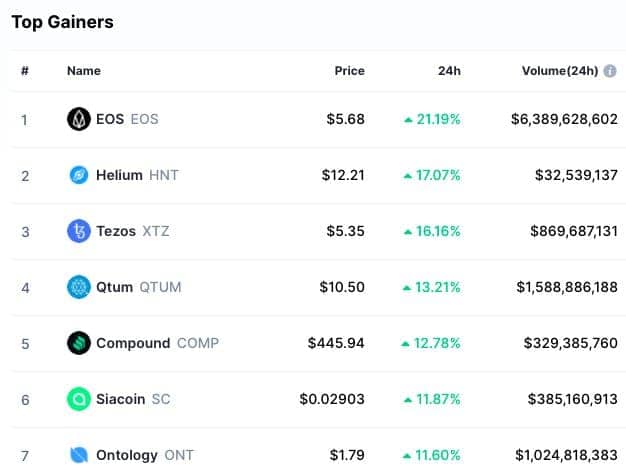
Task: Click EOS 21.19% gain value
Action: (x=432, y=119)
